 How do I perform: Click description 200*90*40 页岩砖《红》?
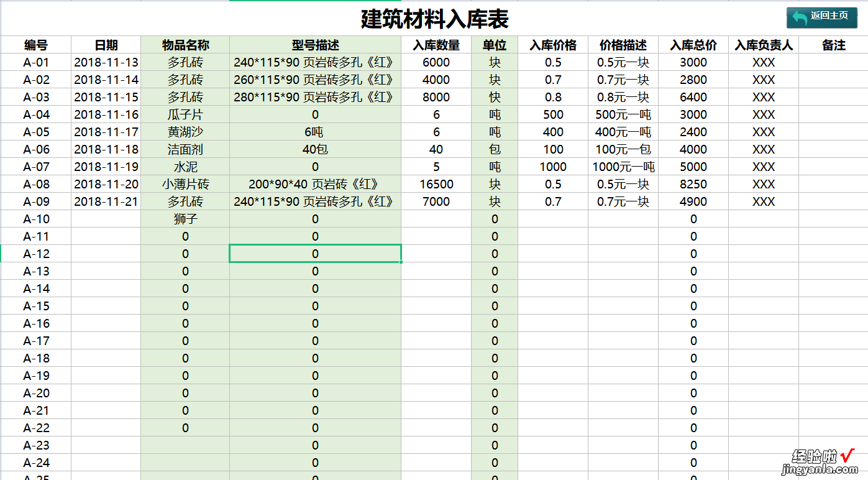316,184
